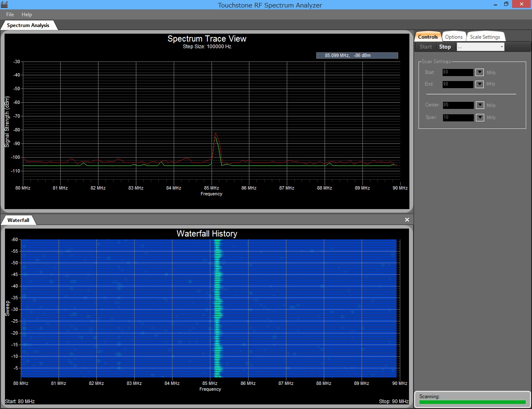This screenshot has width=532, height=409.
Task: Open the End frequency dropdown arrow
Action: click(480, 84)
